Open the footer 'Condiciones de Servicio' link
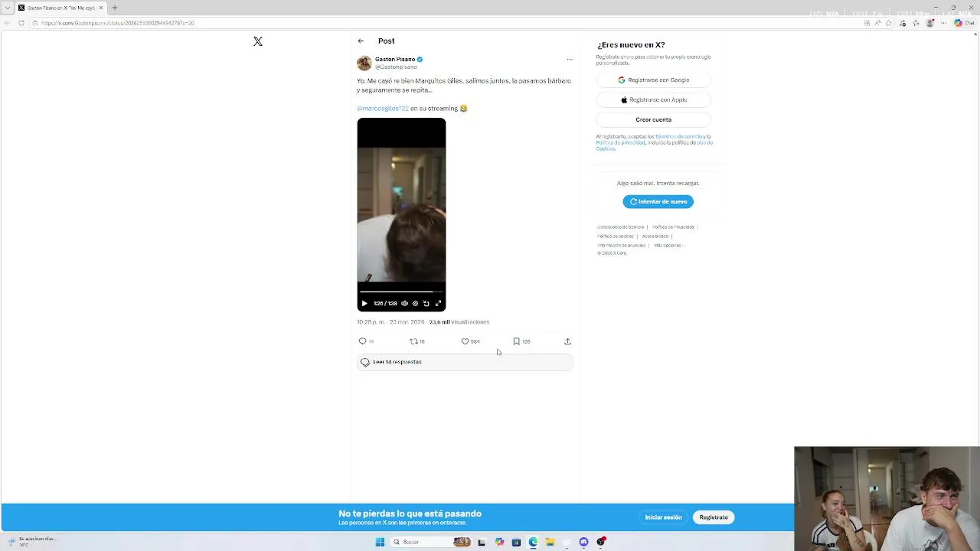 pos(620,227)
